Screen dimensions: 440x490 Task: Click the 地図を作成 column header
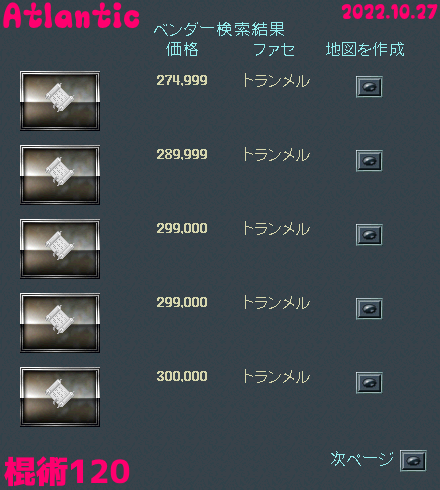click(365, 49)
